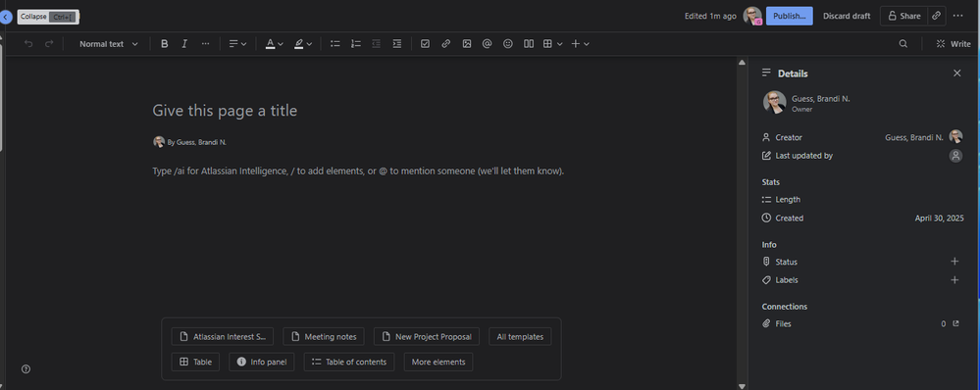
Task: Insert a link
Action: coord(445,44)
